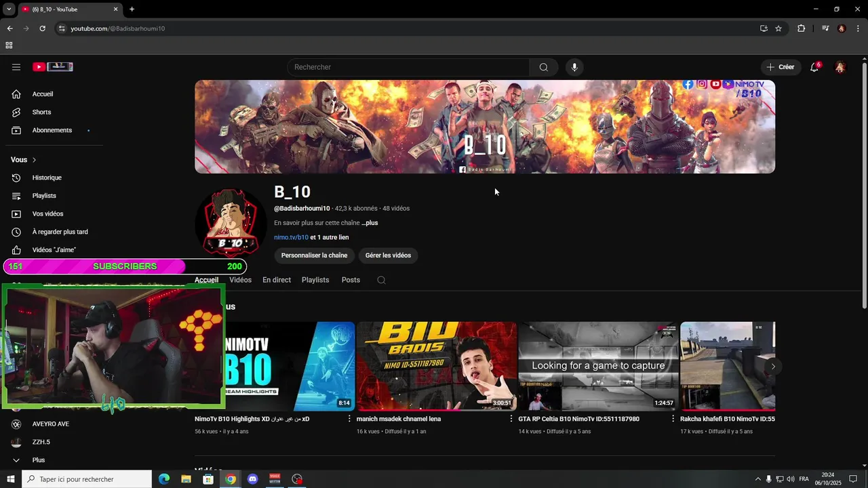Open Windows Start menu
The width and height of the screenshot is (868, 488).
point(10,479)
